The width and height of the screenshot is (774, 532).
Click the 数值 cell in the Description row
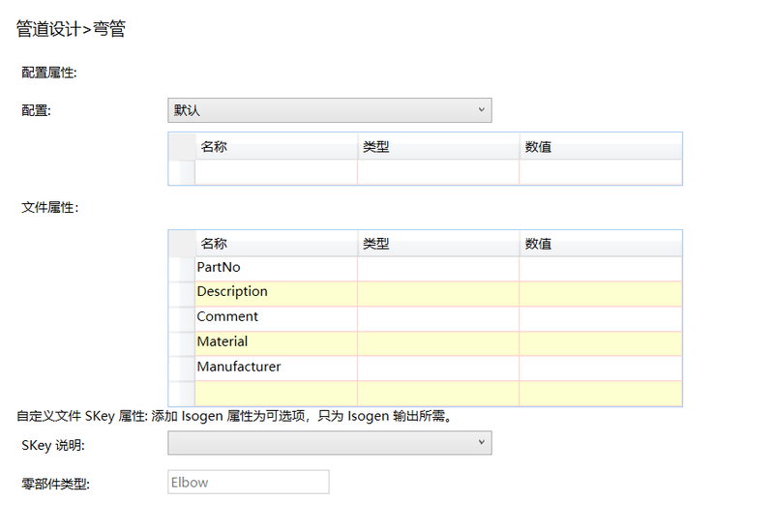point(600,293)
